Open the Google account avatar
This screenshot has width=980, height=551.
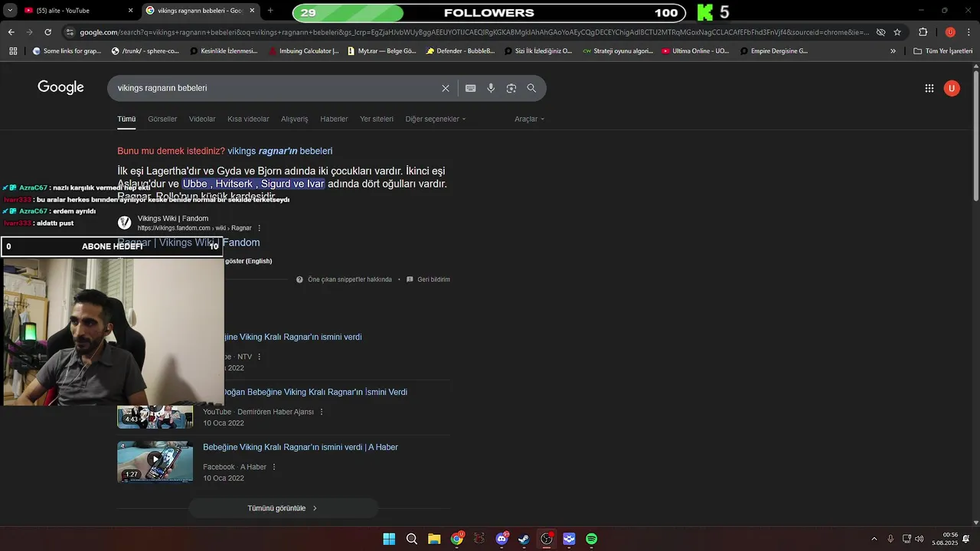tap(952, 88)
